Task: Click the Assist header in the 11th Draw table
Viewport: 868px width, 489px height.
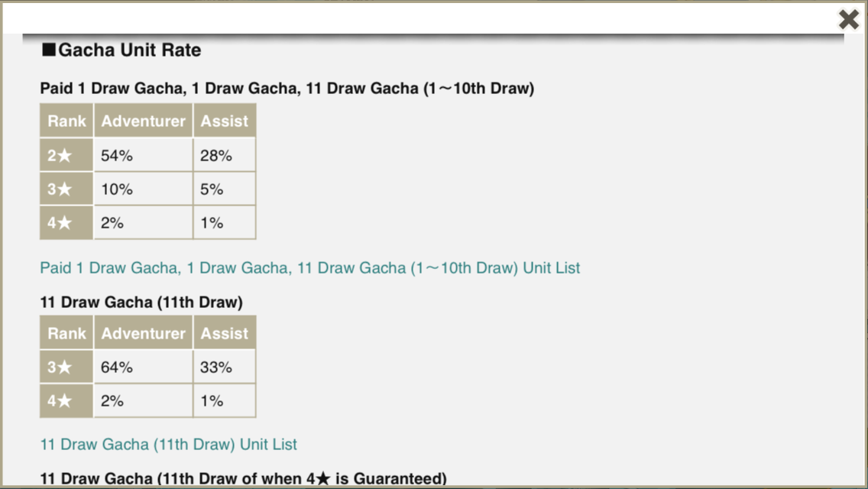Action: point(224,333)
